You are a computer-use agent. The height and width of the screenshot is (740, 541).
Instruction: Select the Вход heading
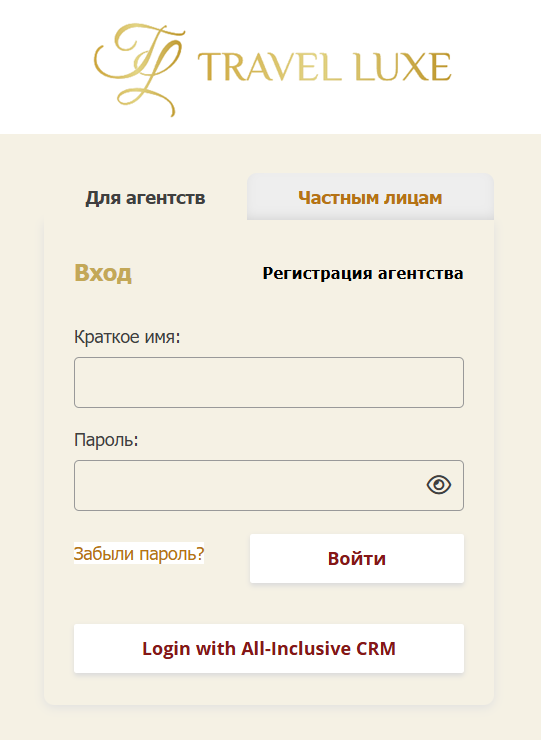103,272
